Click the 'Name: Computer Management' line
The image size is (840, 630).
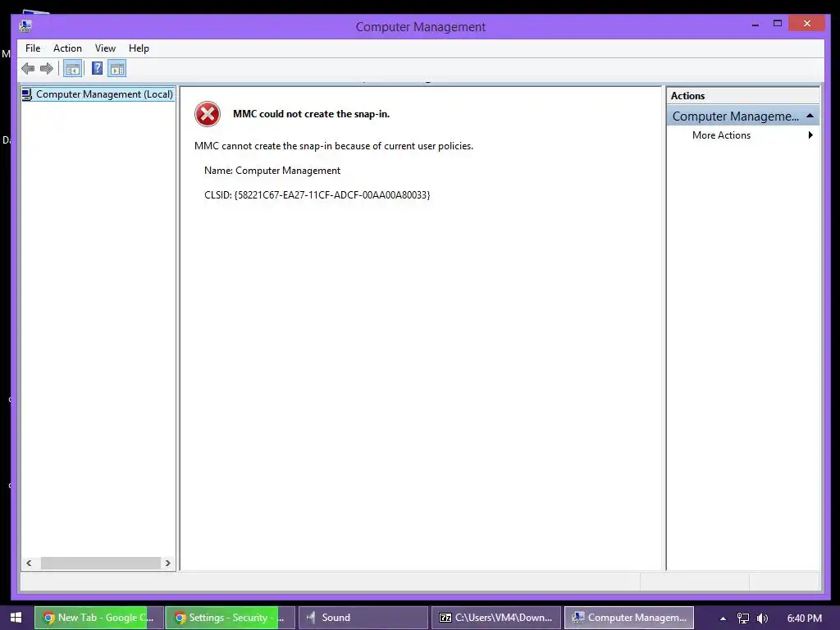tap(272, 171)
